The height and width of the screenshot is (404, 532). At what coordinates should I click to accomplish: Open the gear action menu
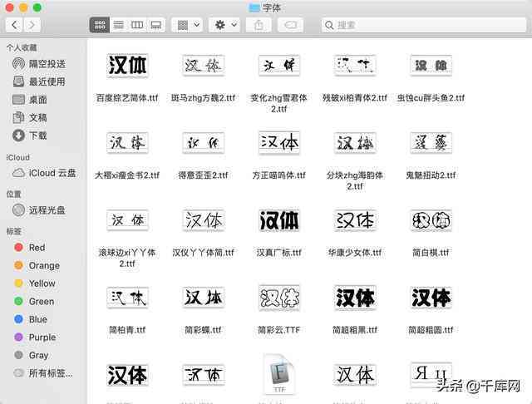[224, 25]
